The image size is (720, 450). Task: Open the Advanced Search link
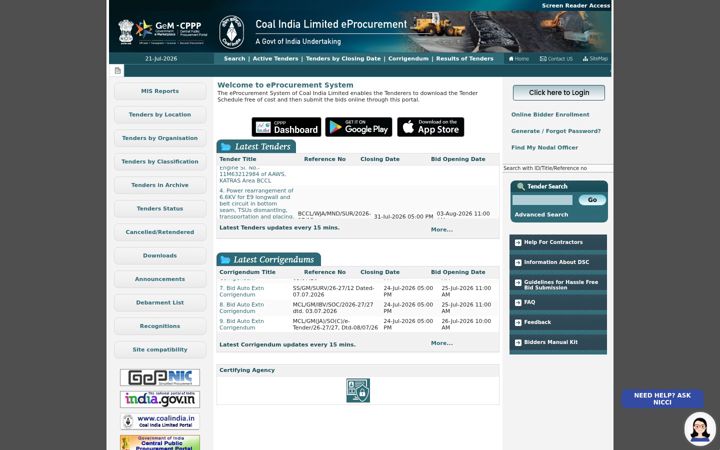pos(541,214)
